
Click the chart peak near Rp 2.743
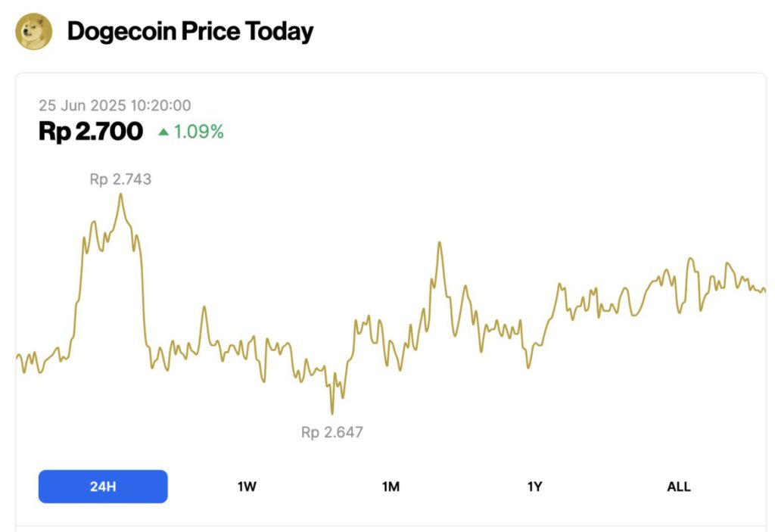(121, 195)
